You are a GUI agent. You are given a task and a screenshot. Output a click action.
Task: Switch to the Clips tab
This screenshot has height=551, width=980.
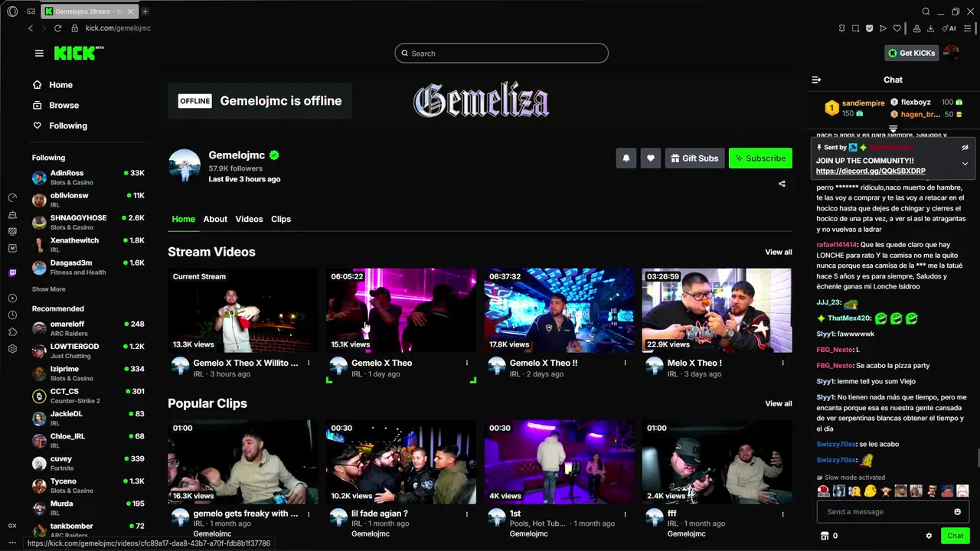click(x=281, y=219)
